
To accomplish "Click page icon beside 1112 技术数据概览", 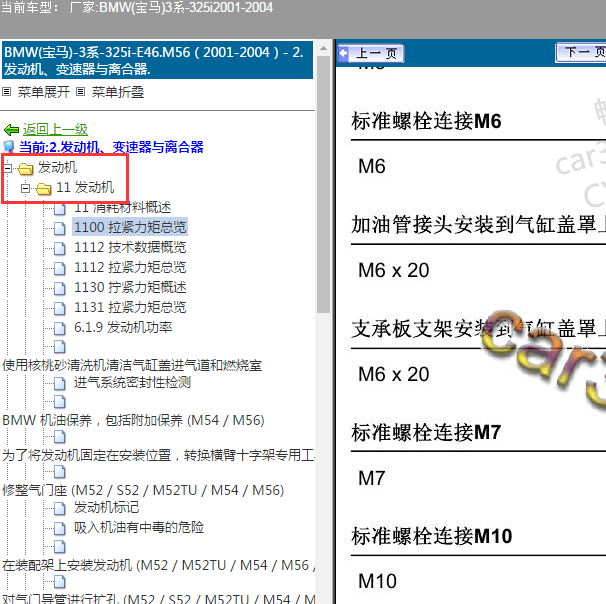I will tap(60, 248).
